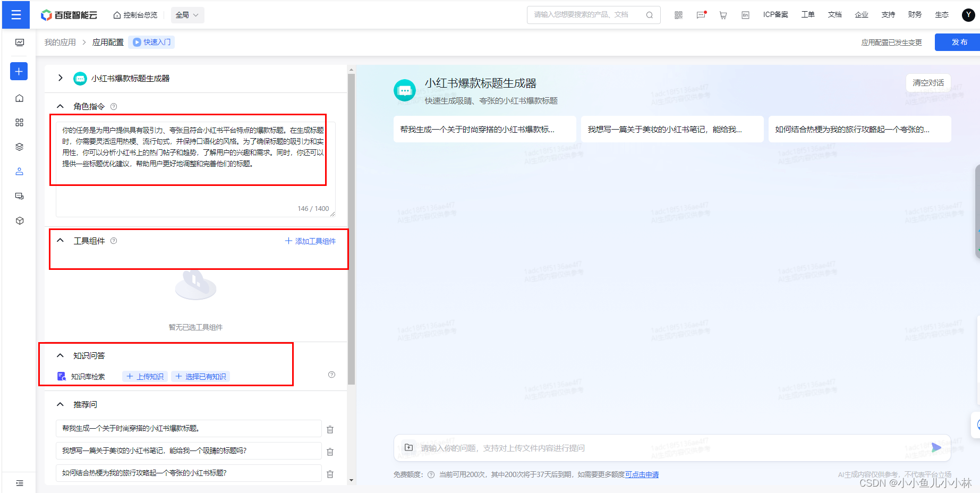Viewport: 980px width, 493px height.
Task: Open 文档 menu item
Action: (x=834, y=15)
